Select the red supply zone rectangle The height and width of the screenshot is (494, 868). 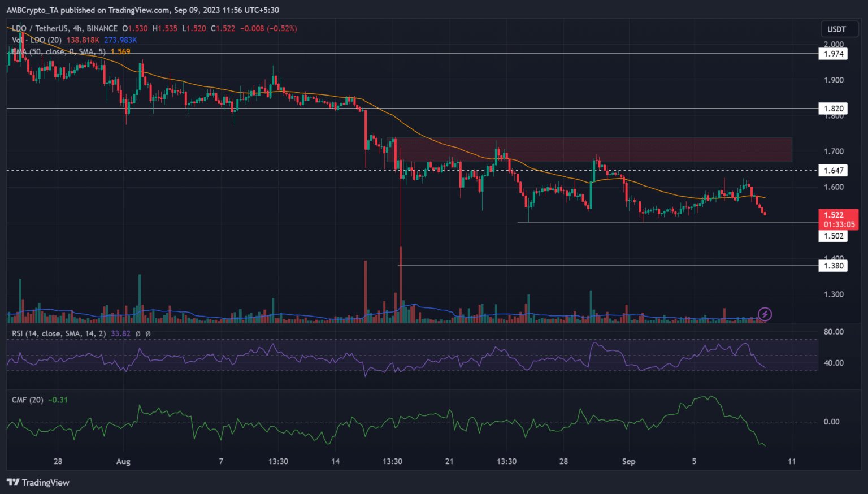(x=593, y=149)
